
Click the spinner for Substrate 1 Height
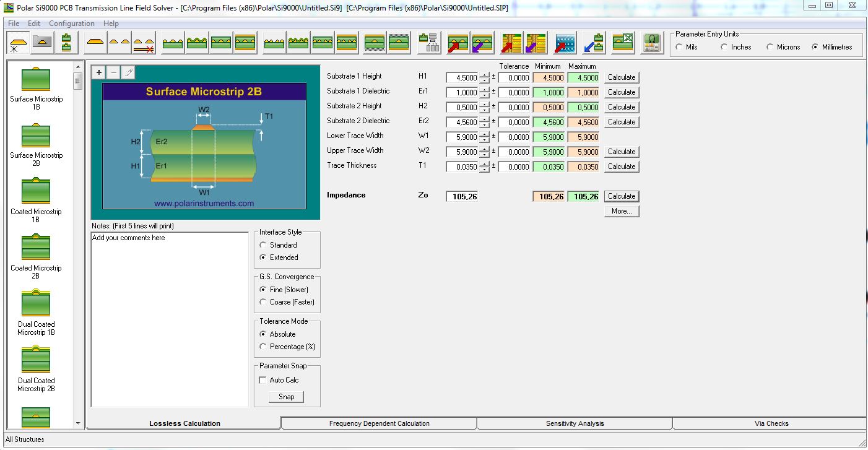(x=484, y=78)
